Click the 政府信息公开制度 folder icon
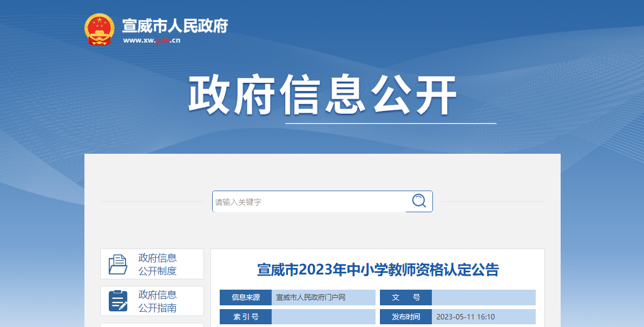The image size is (644, 327). [x=117, y=264]
